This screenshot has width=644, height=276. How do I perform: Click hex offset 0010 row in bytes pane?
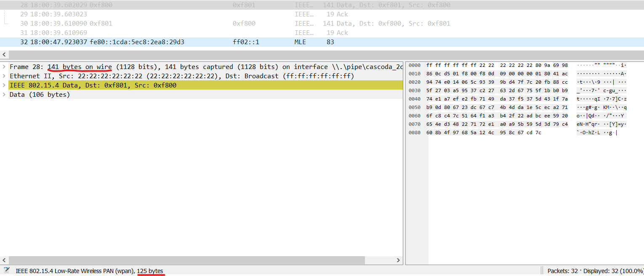click(517, 74)
